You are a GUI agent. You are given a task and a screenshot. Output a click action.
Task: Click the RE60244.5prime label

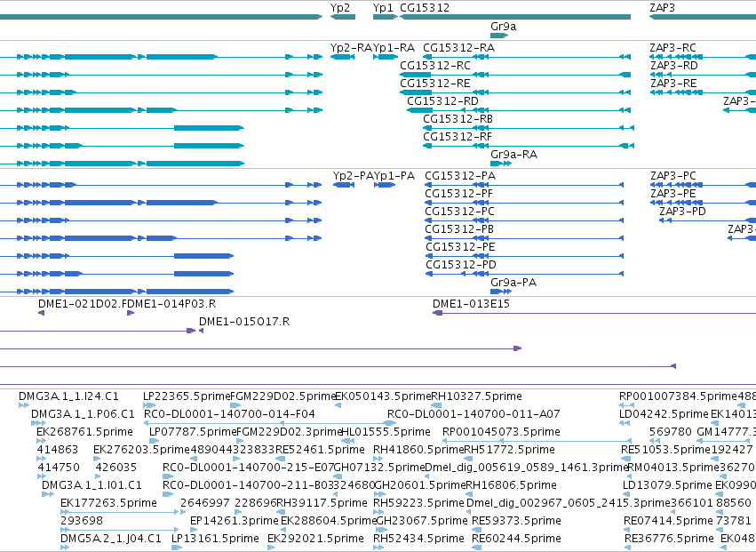pyautogui.click(x=516, y=539)
